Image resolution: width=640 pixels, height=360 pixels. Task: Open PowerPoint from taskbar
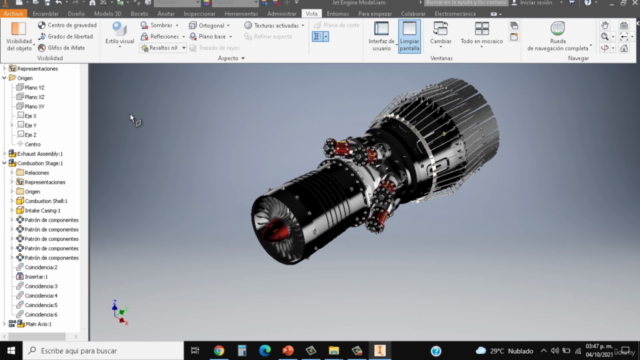tap(288, 351)
